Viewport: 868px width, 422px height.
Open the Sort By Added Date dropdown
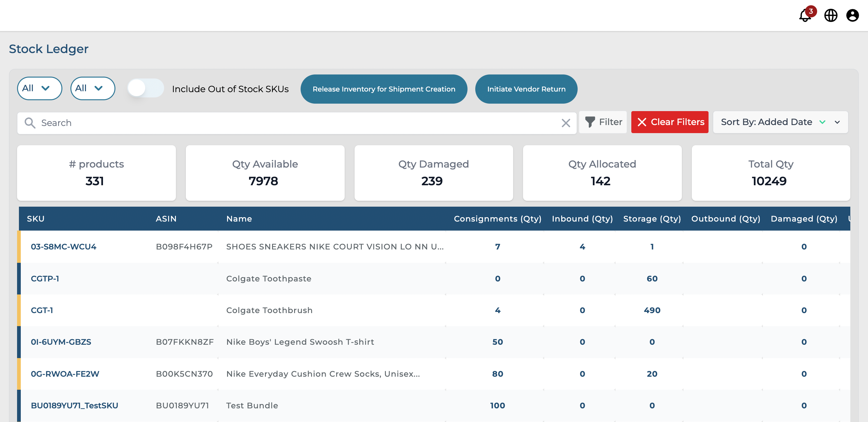click(837, 122)
